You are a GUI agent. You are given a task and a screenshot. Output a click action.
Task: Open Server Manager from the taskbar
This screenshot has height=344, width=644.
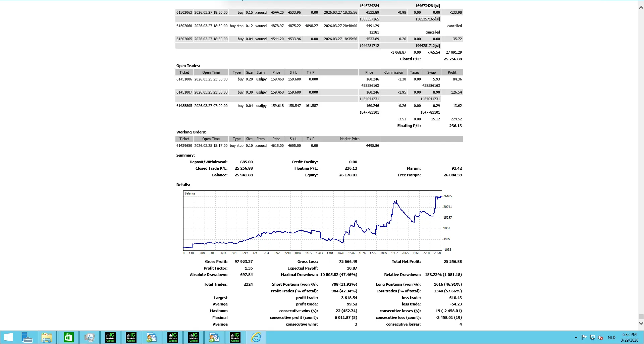coord(26,337)
